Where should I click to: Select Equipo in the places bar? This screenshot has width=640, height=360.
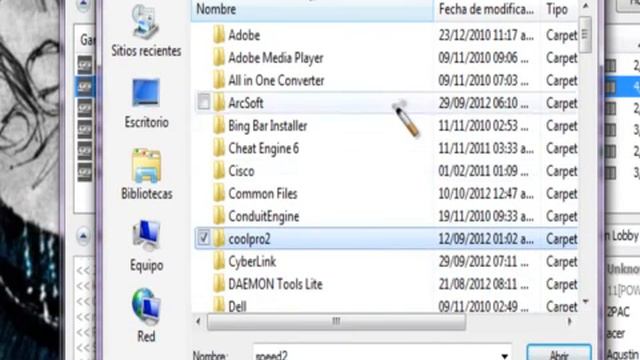(x=146, y=246)
